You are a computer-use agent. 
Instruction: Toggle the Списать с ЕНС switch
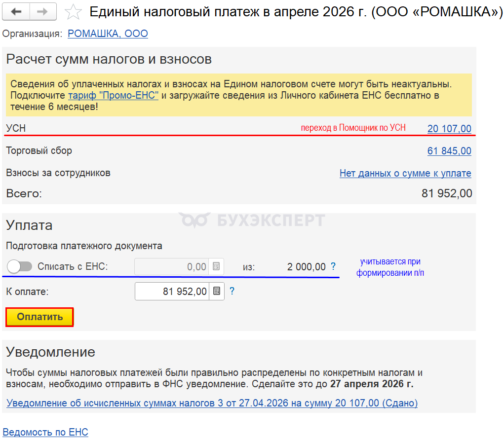pos(20,266)
